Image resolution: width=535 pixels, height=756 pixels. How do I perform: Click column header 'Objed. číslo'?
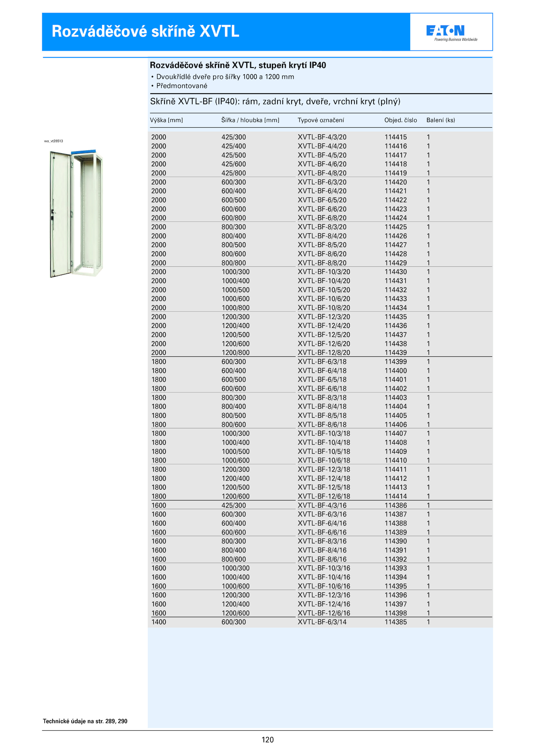[x=400, y=120]
